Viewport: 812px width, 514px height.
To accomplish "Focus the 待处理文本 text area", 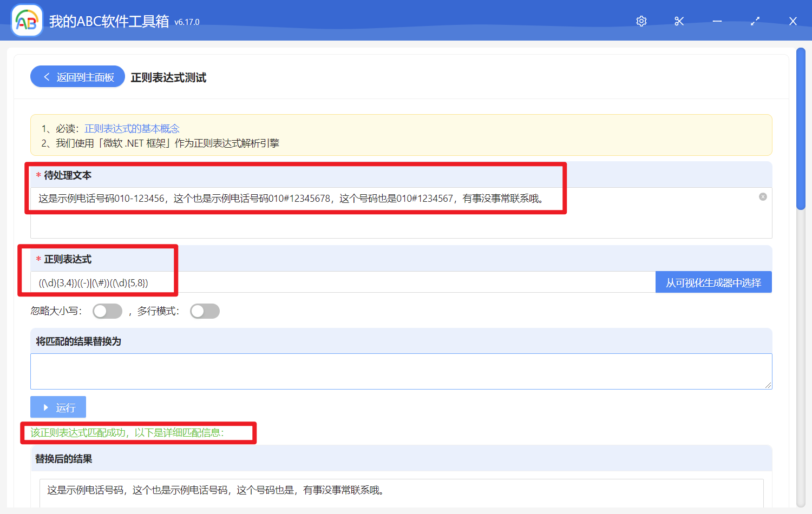I will [401, 219].
